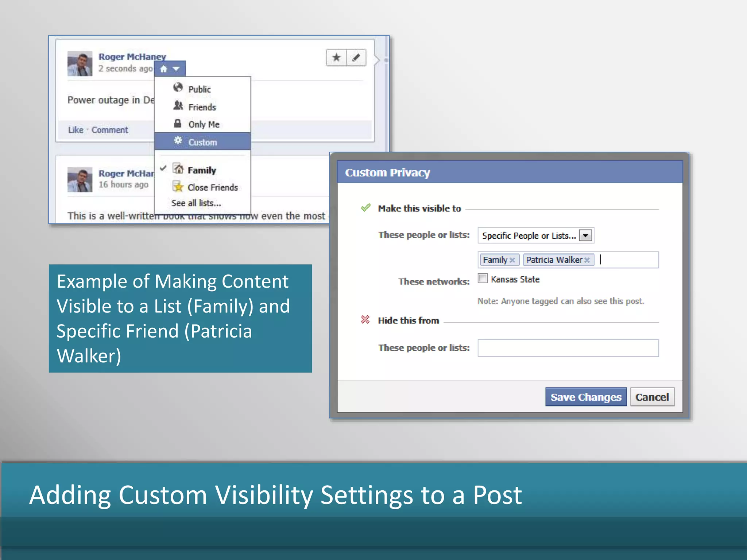Click the house icon beside Family
Viewport: 747px width, 560px height.
[x=178, y=168]
